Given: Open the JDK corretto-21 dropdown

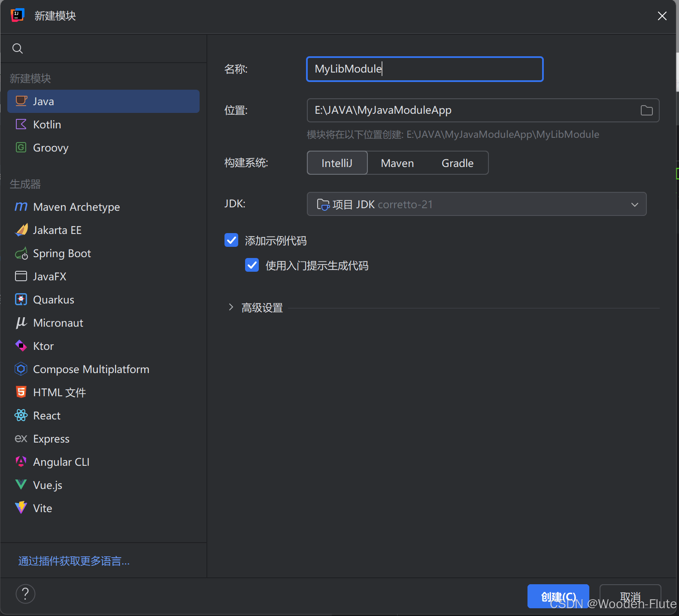Looking at the screenshot, I should pyautogui.click(x=476, y=204).
